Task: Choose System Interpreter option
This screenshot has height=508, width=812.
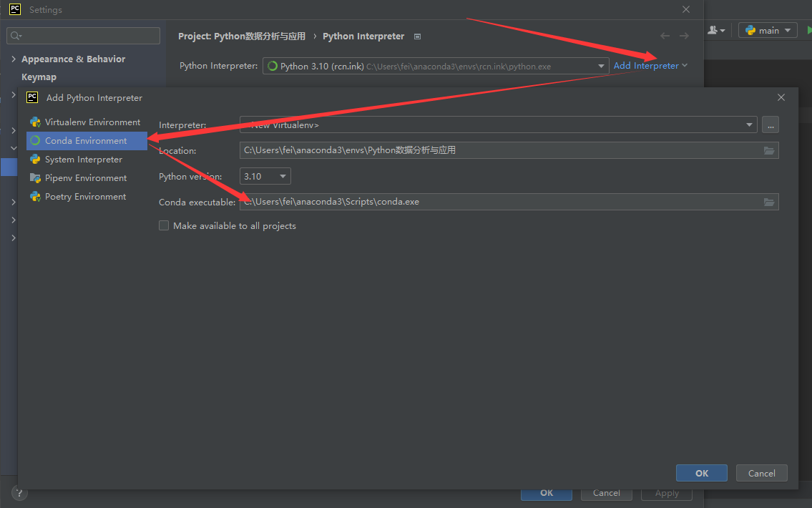Action: pyautogui.click(x=87, y=160)
